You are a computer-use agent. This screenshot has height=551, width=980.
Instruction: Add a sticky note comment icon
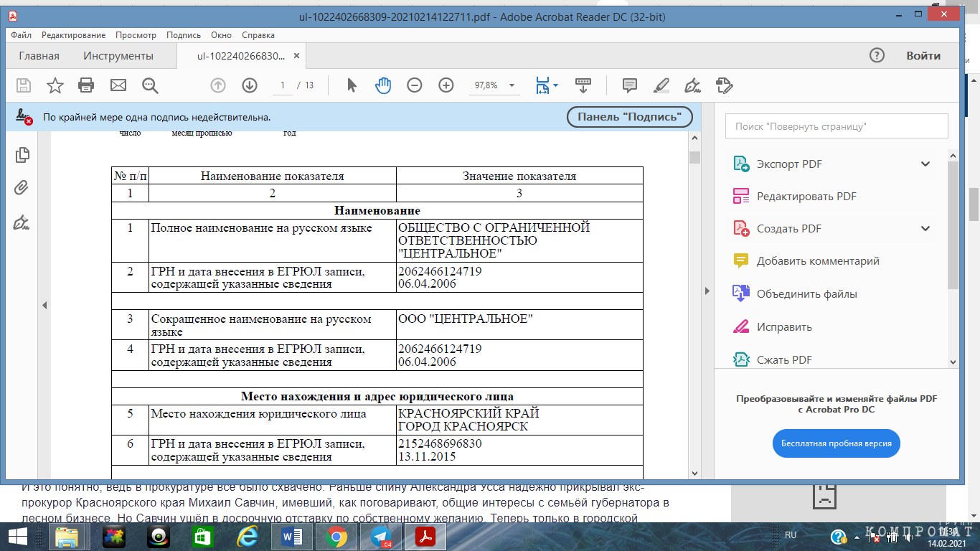coord(630,85)
